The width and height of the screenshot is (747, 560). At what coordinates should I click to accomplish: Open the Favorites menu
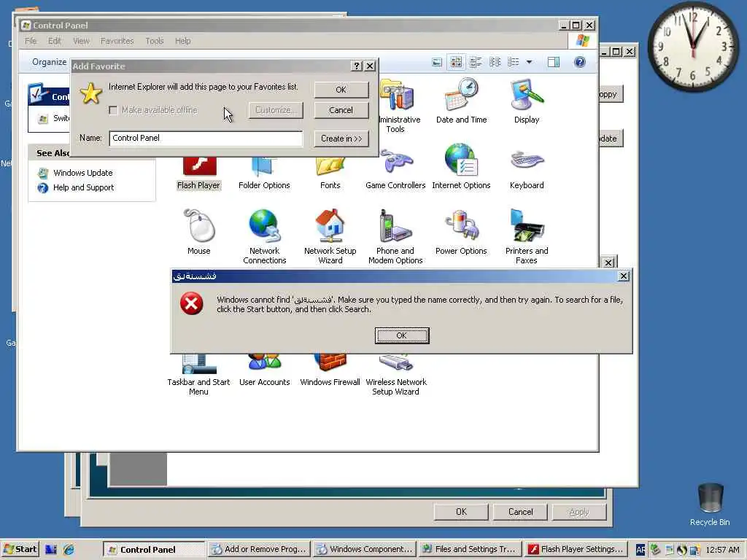[117, 41]
